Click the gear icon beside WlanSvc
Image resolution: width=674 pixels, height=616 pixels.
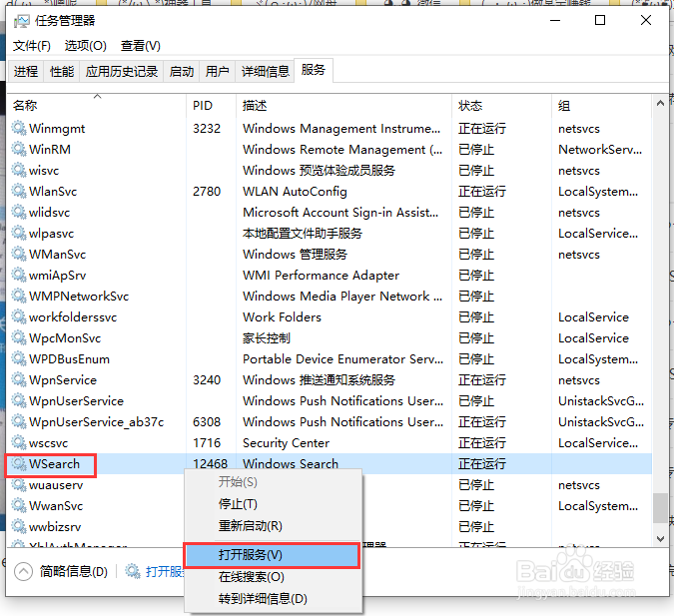click(x=19, y=192)
